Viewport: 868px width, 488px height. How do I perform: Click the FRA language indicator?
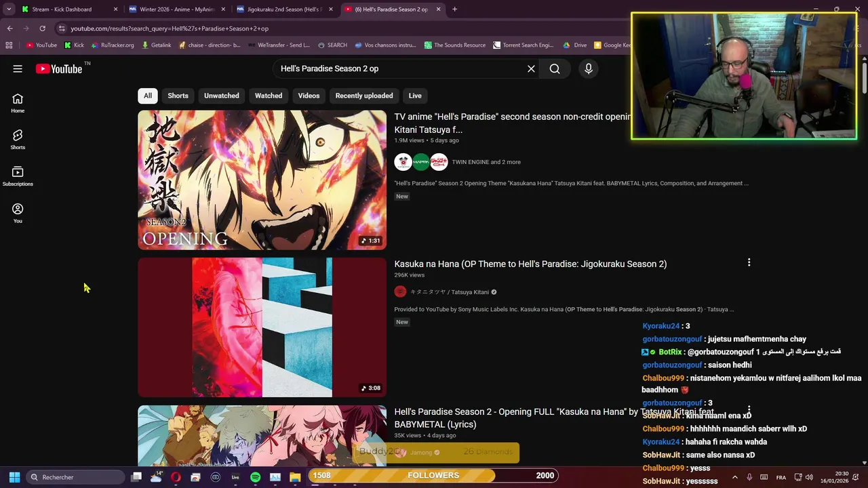point(781,477)
